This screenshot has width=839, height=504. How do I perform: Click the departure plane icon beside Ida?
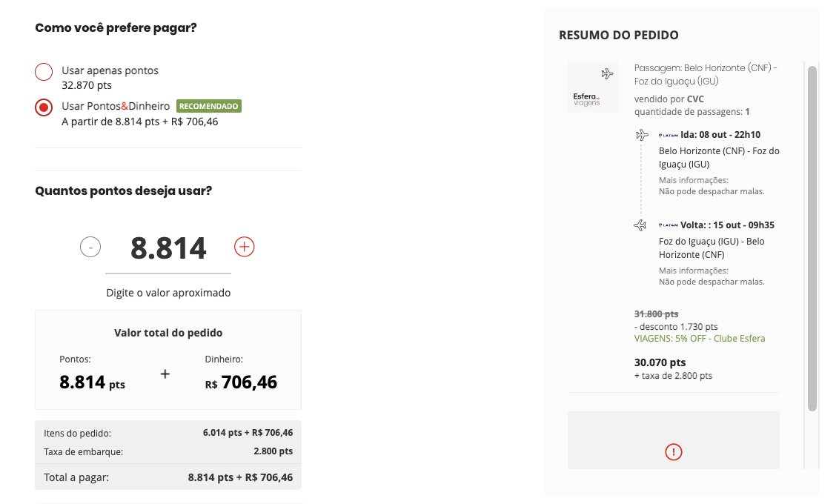click(642, 135)
